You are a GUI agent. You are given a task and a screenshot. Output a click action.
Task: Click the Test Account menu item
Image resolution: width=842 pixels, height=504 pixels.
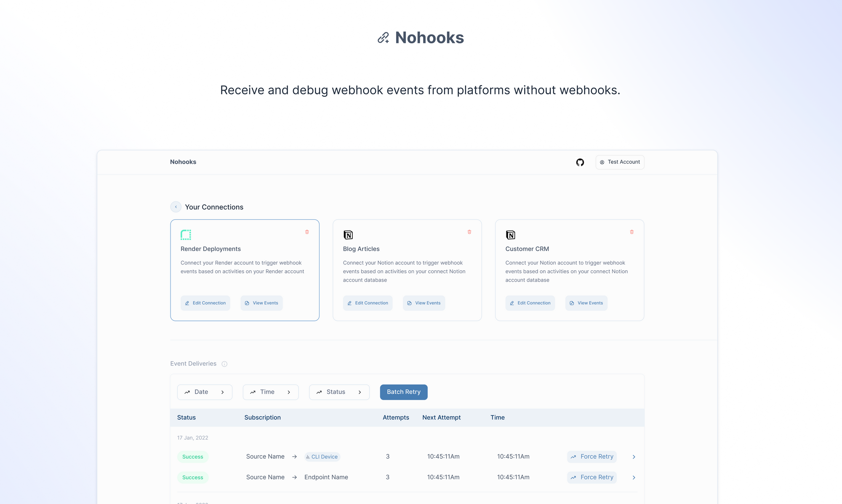click(620, 162)
